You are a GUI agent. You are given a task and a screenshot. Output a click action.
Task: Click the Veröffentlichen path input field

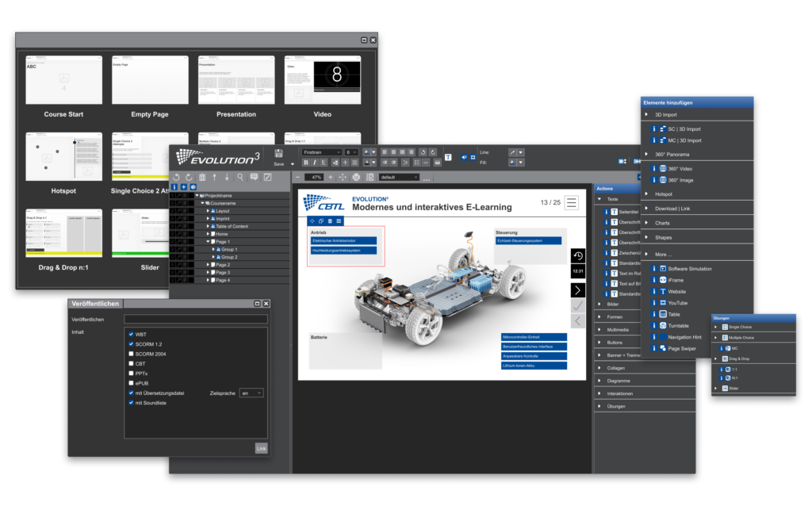point(196,320)
